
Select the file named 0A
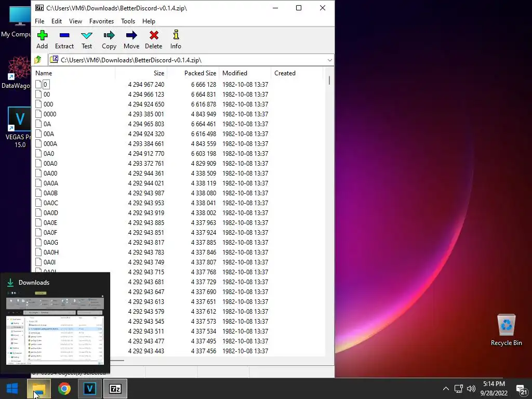point(47,124)
